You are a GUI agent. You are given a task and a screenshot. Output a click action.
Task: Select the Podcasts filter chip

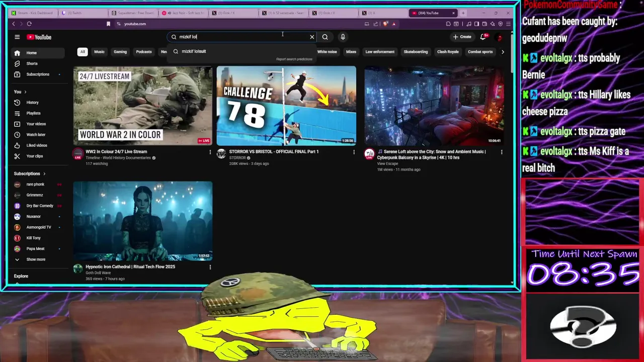144,52
